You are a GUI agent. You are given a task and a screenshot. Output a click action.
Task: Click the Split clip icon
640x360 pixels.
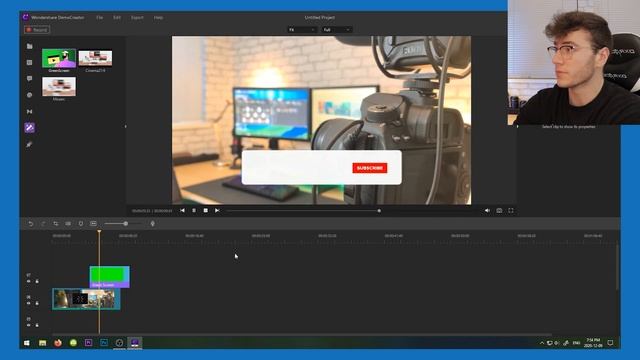click(x=68, y=224)
